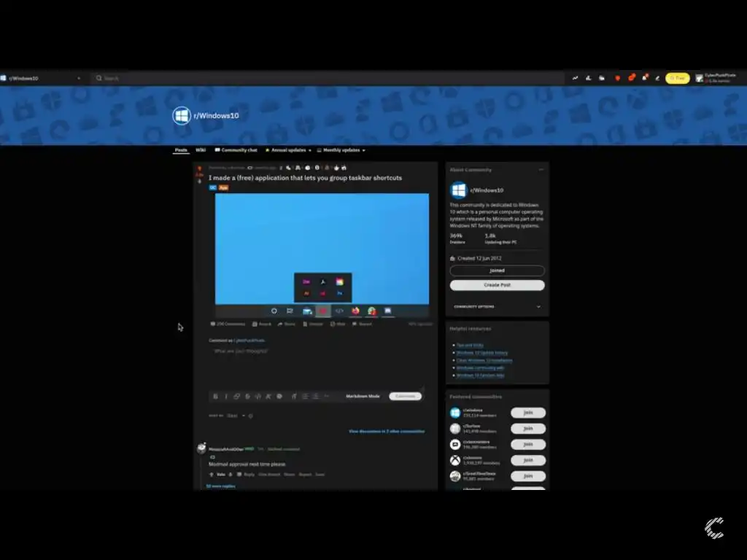Screen dimensions: 747x560
Task: Downvote MinecraftAndOther's comment
Action: click(231, 474)
